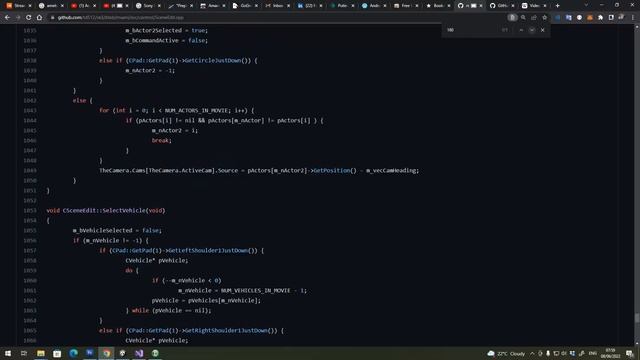Open Microsoft Edge from the taskbar

coord(73,353)
